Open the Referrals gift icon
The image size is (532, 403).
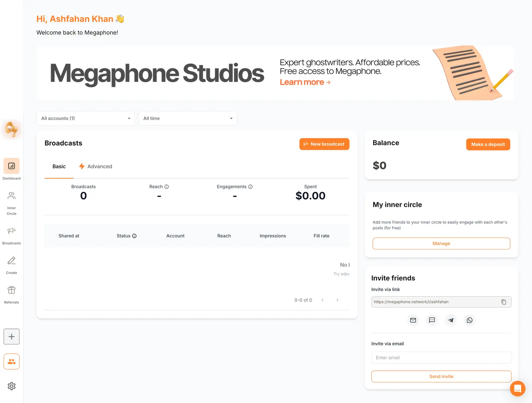click(11, 290)
